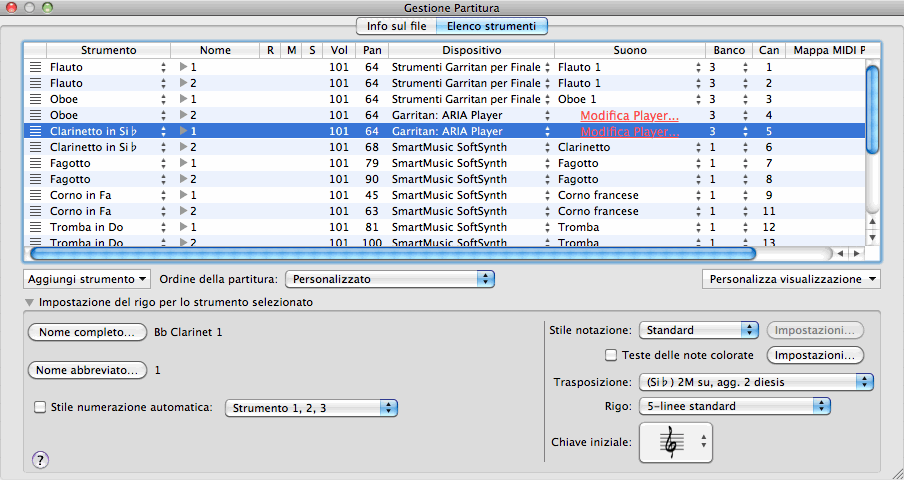
Task: Expand triangle next to first Fagotto name
Action: coord(183,163)
